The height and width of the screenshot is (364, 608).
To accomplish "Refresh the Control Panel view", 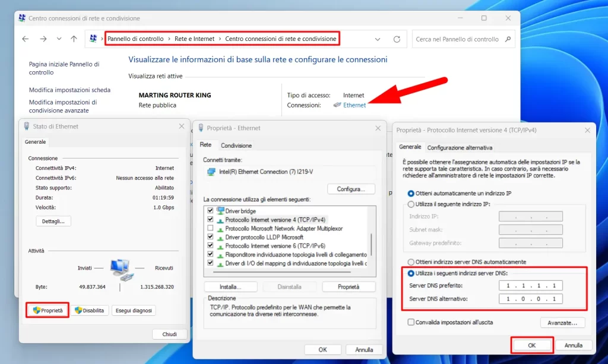I will 397,39.
